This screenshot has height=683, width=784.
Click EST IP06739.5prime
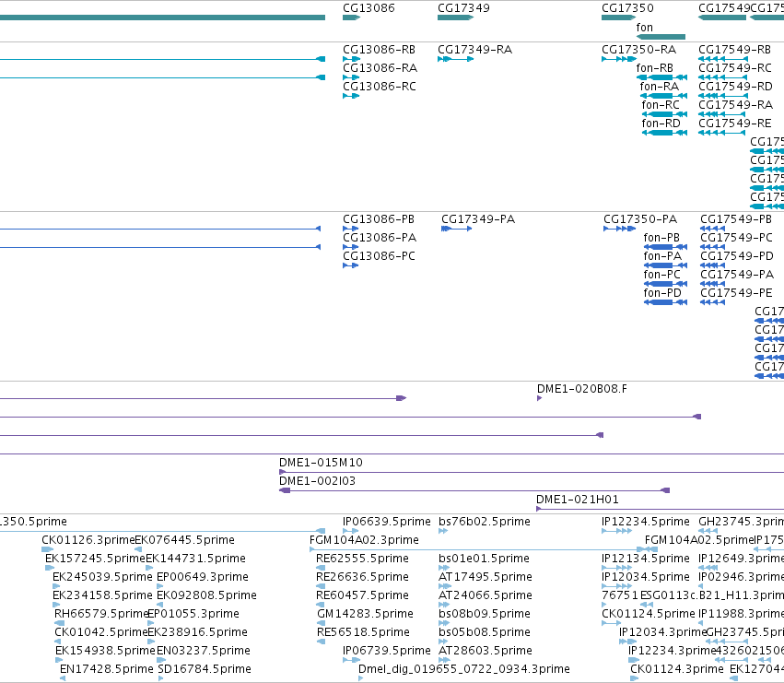[x=387, y=651]
